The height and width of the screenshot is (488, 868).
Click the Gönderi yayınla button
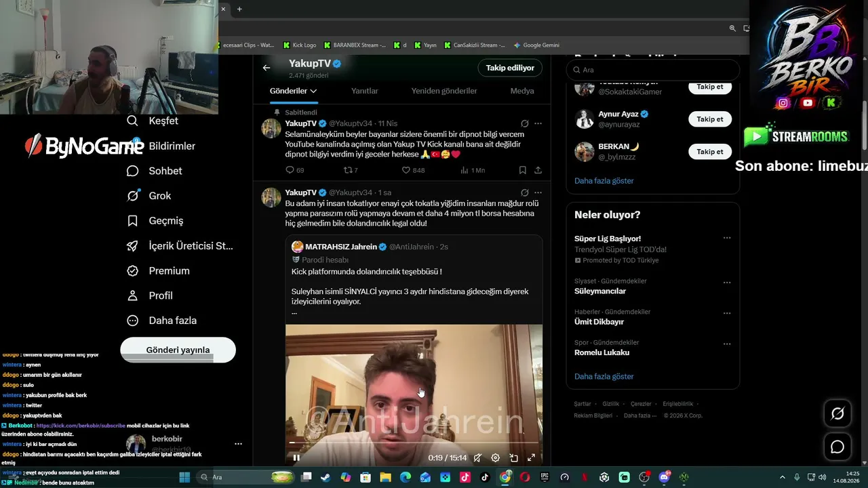[178, 350]
